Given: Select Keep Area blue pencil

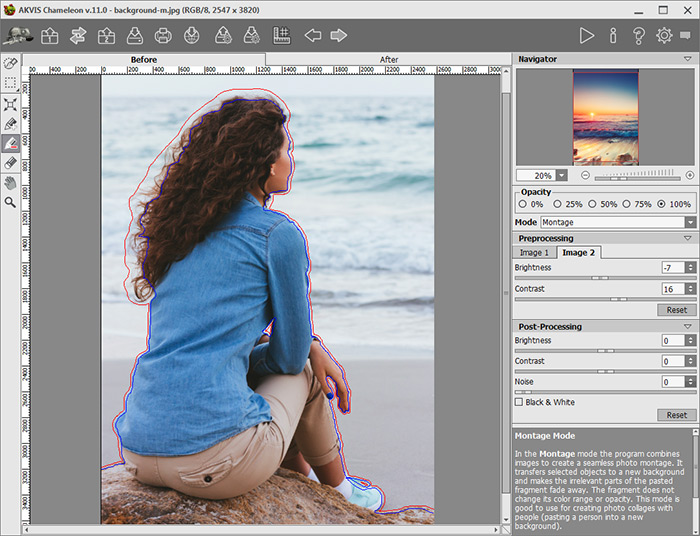Looking at the screenshot, I should [x=10, y=124].
